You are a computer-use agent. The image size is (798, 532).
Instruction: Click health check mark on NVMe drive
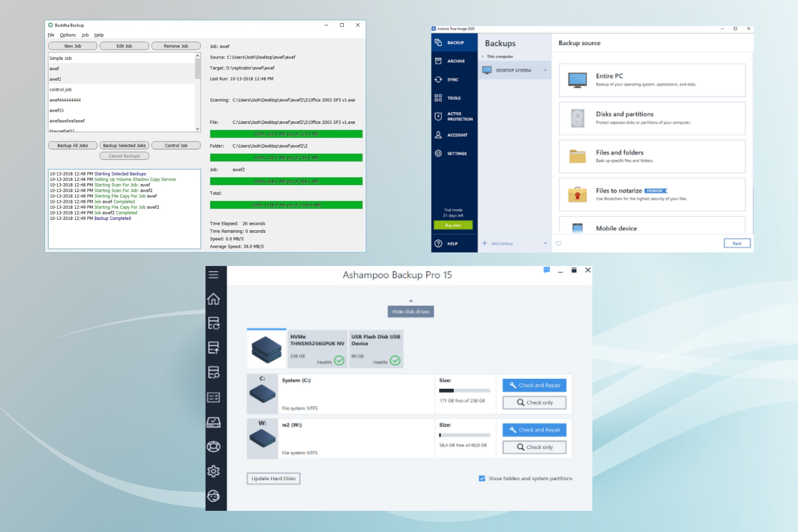pyautogui.click(x=339, y=360)
